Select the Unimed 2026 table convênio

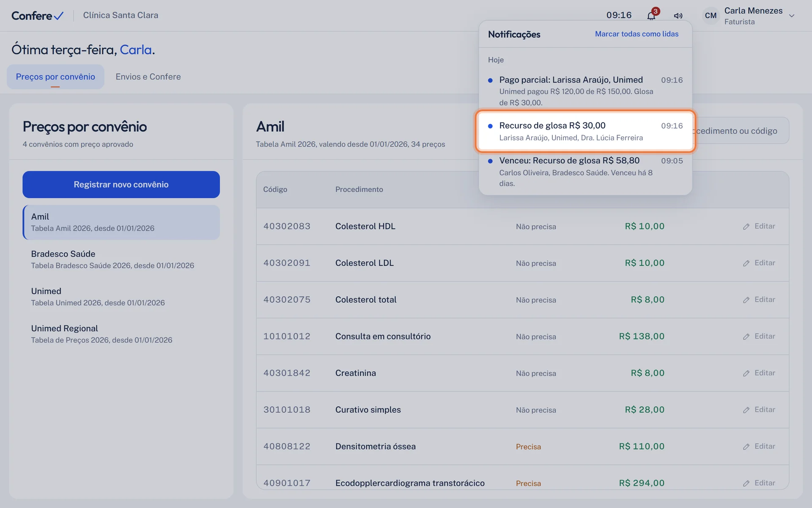pyautogui.click(x=121, y=297)
